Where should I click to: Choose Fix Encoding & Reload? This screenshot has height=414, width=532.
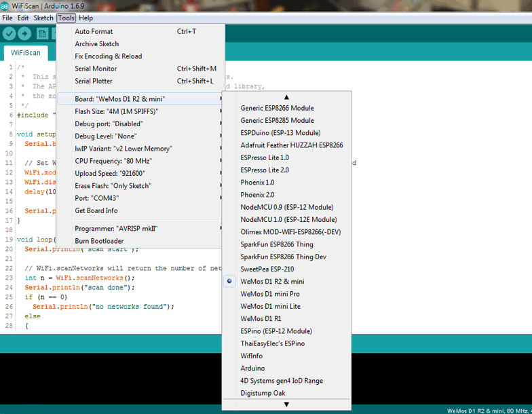(x=141, y=56)
